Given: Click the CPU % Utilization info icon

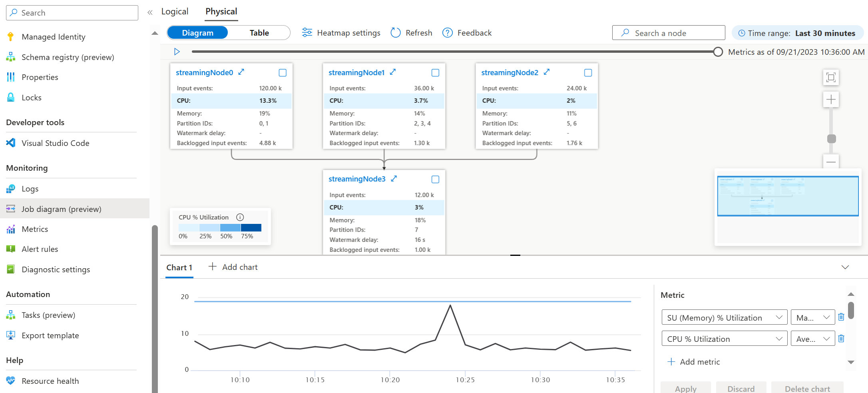Looking at the screenshot, I should (x=240, y=217).
